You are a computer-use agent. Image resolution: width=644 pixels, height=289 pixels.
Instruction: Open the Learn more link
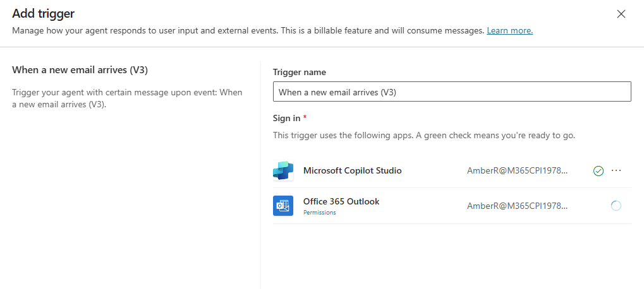[509, 30]
